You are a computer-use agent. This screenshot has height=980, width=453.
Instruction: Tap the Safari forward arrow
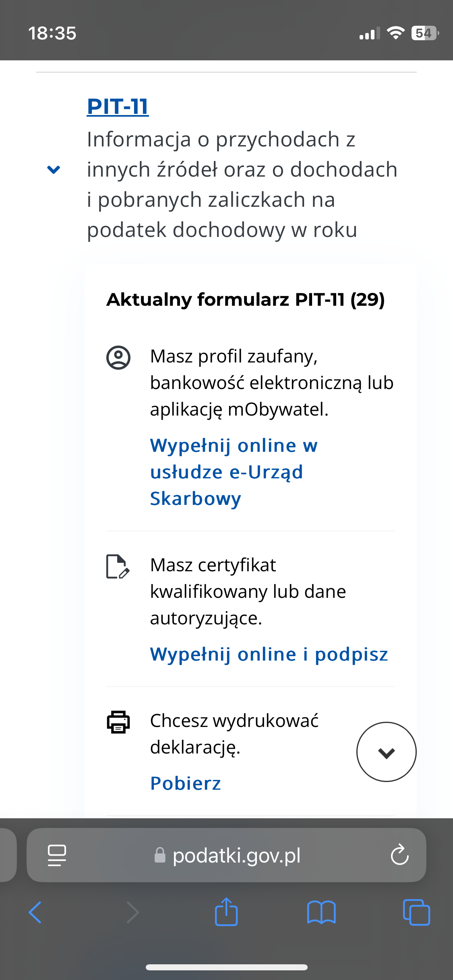tap(132, 912)
